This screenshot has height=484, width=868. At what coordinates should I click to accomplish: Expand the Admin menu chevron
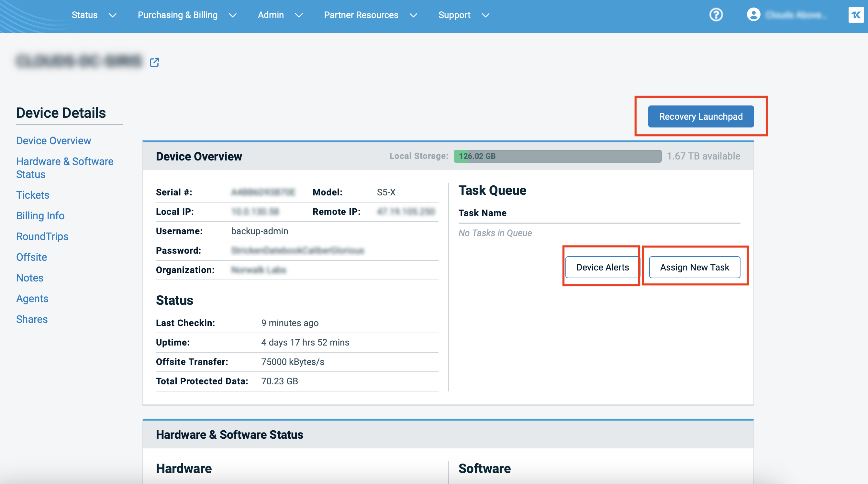(x=299, y=15)
